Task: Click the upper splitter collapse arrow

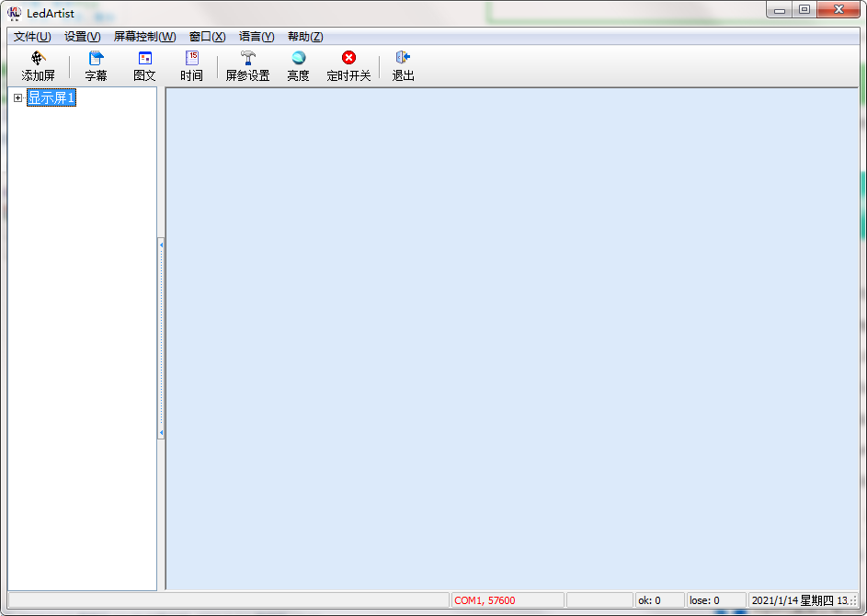Action: (162, 245)
